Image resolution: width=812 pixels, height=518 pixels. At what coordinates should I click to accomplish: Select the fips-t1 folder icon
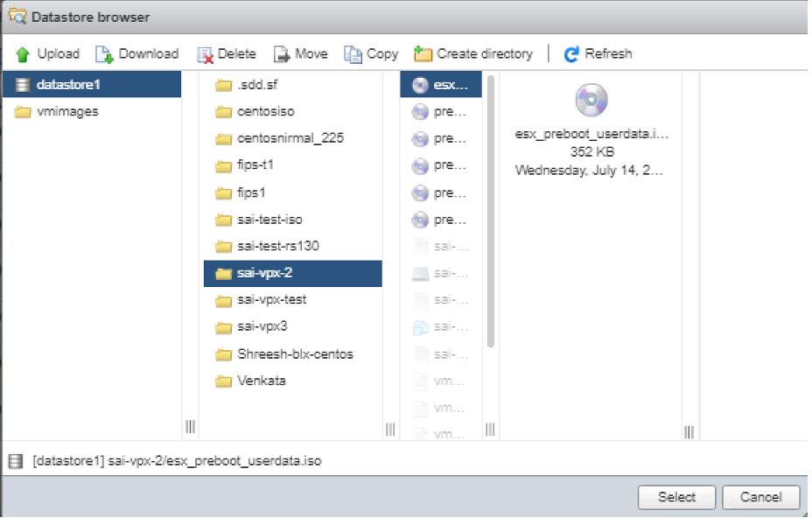coord(223,166)
